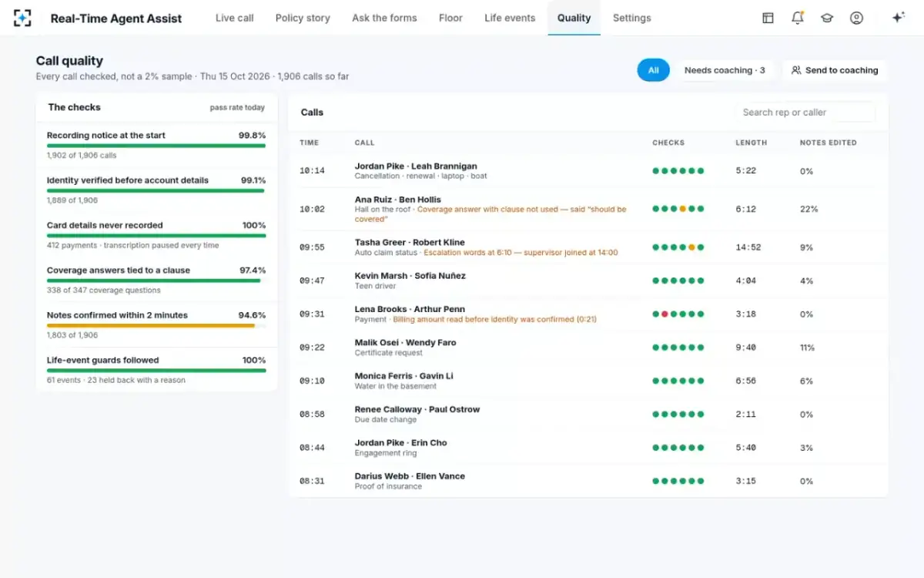Viewport: 924px width, 578px height.
Task: Select Life-event guards followed check
Action: pos(156,369)
